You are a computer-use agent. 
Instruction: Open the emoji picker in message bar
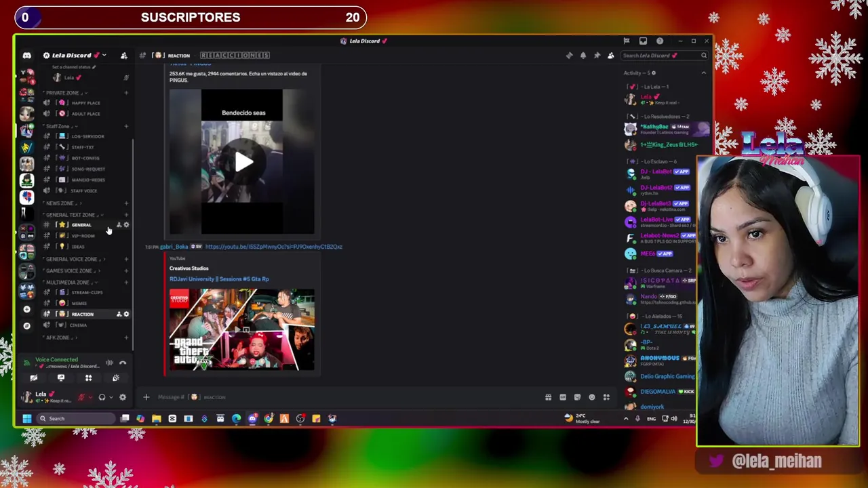(592, 397)
